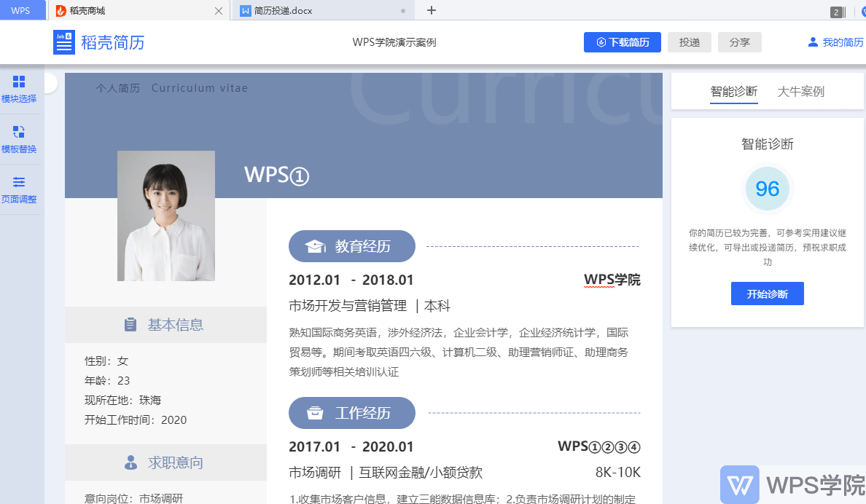The image size is (866, 504).
Task: Click the 稻壳商城 tab flame icon
Action: point(61,10)
